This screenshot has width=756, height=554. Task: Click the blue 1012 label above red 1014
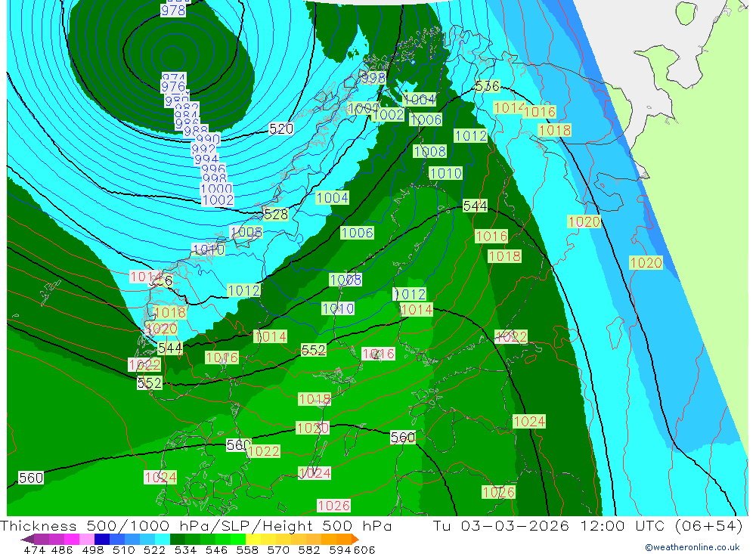(x=409, y=294)
